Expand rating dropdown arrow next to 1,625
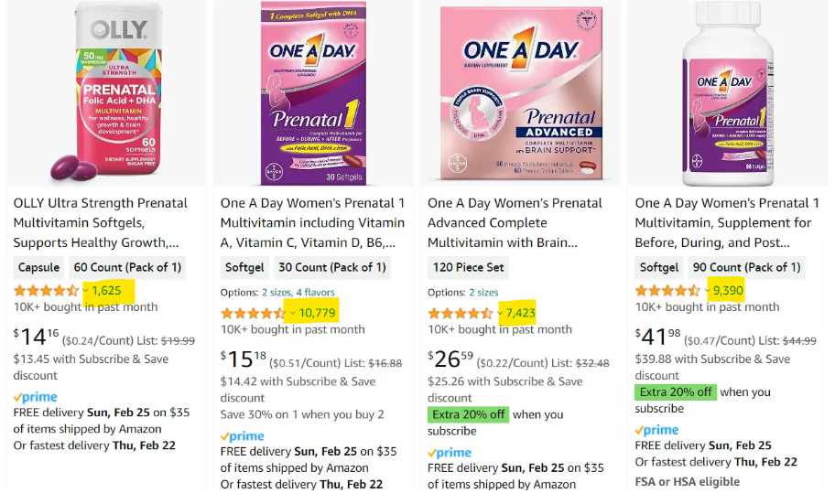835x504 pixels. click(x=86, y=290)
